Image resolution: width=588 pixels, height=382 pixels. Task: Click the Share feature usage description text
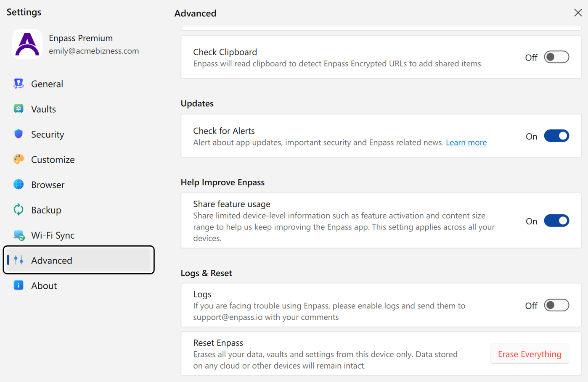344,227
